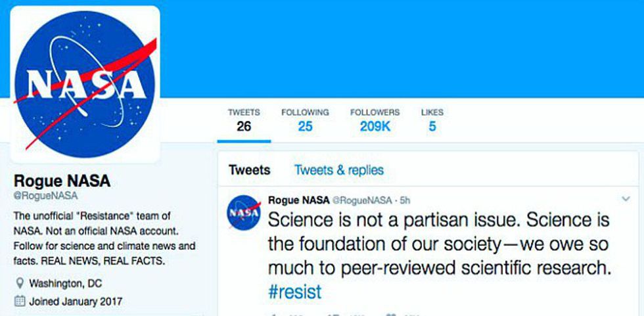The image size is (644, 316).
Task: Open the Tweets count of 26
Action: tap(244, 120)
